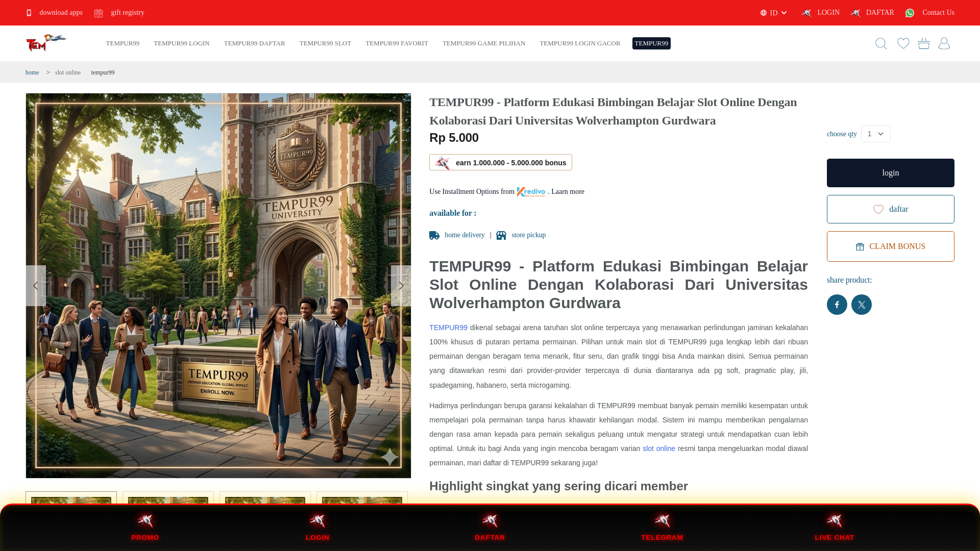
Task: Click the home delivery truck icon
Action: 434,235
